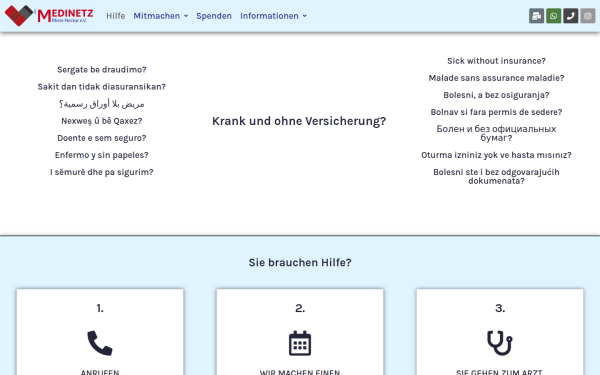Open the green WhatsApp icon button
Screen dimensions: 600x375
(x=553, y=16)
